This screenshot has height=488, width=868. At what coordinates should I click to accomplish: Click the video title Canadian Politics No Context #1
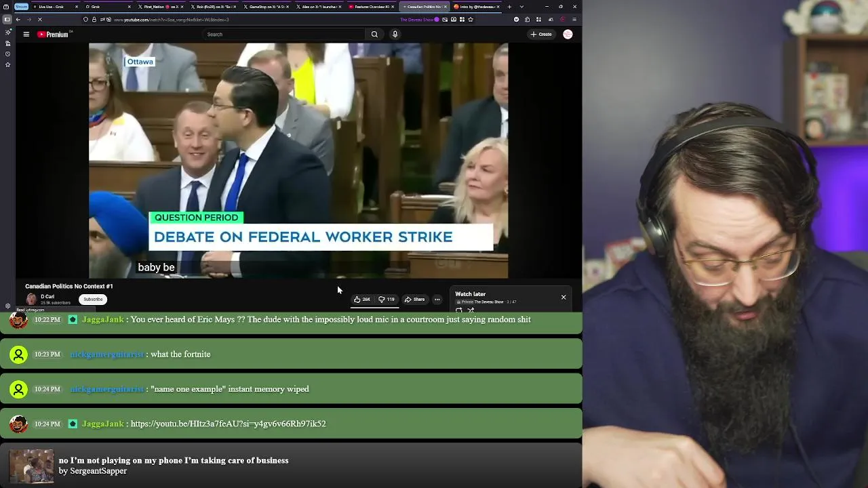click(x=69, y=286)
